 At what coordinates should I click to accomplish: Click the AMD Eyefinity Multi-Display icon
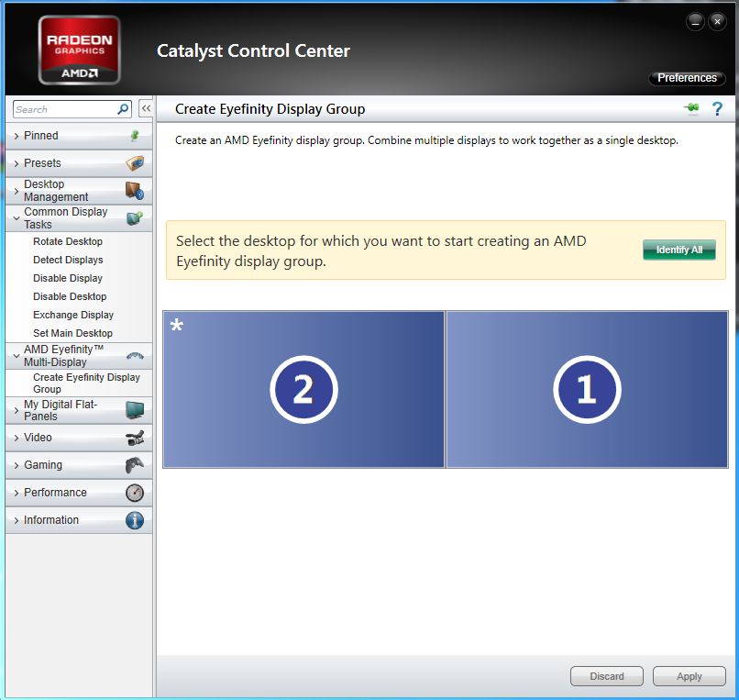click(x=135, y=356)
